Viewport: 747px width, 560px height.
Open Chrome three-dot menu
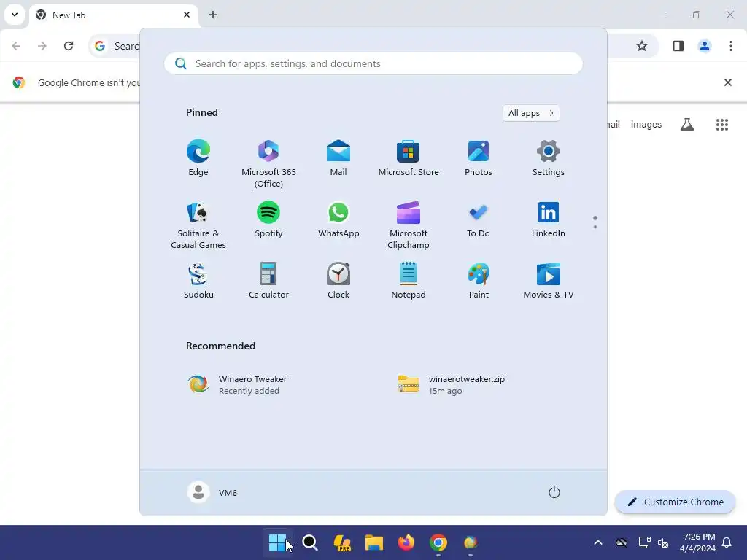(x=731, y=46)
